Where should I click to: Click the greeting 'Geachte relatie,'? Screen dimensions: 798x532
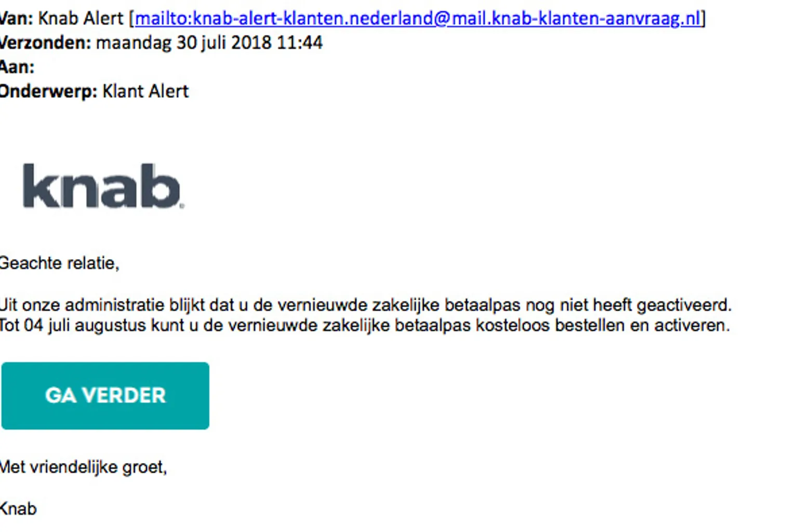[59, 263]
